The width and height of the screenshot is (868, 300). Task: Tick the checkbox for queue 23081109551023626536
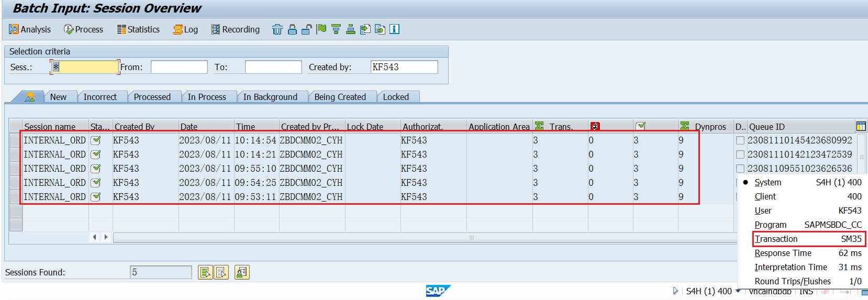coord(740,169)
